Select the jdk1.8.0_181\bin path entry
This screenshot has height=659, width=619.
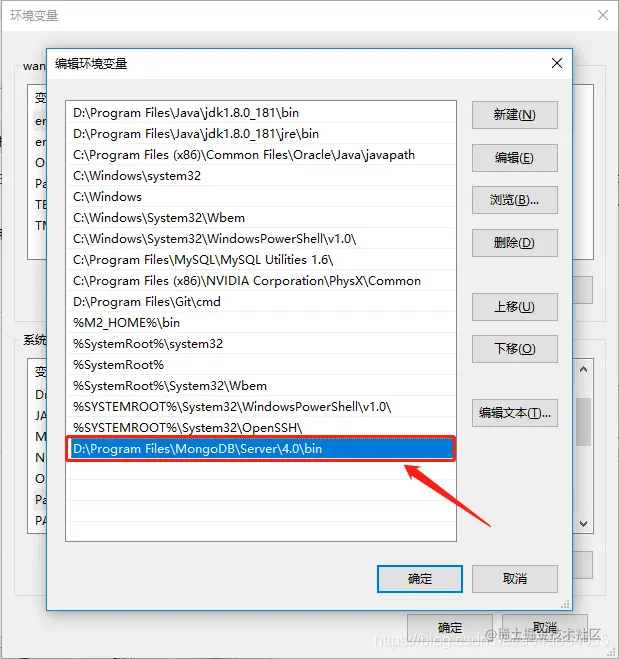point(261,113)
